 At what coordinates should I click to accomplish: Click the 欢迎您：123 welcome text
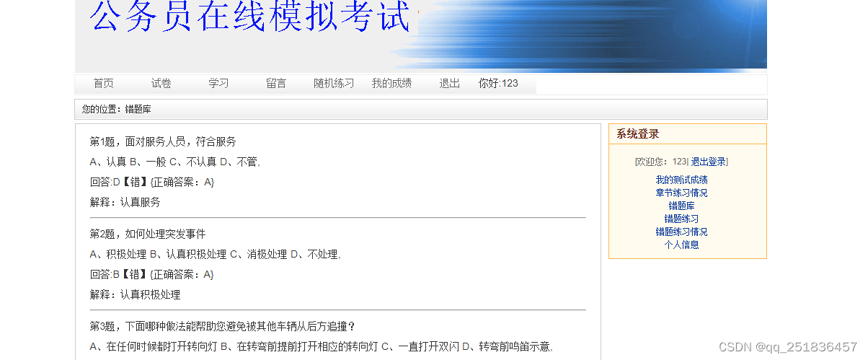(660, 162)
